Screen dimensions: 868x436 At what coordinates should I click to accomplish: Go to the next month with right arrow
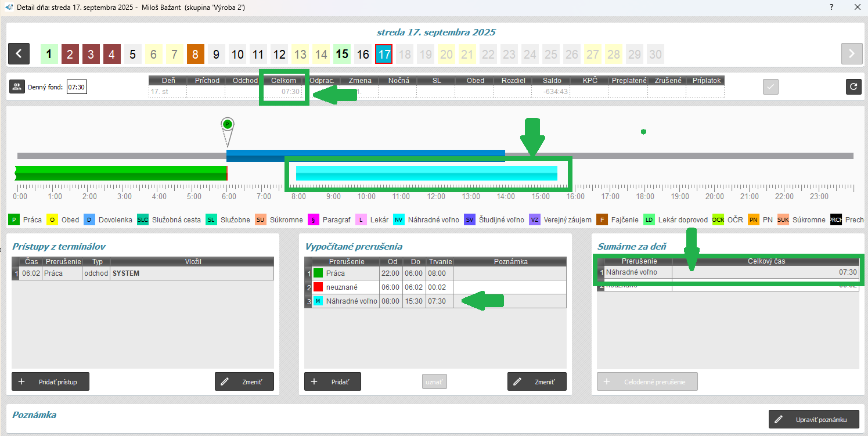coord(852,54)
